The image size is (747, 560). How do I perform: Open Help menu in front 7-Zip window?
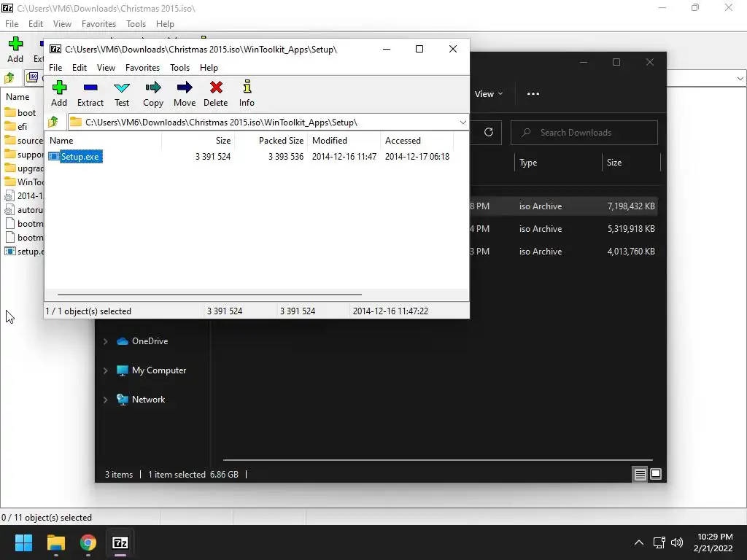pos(209,68)
